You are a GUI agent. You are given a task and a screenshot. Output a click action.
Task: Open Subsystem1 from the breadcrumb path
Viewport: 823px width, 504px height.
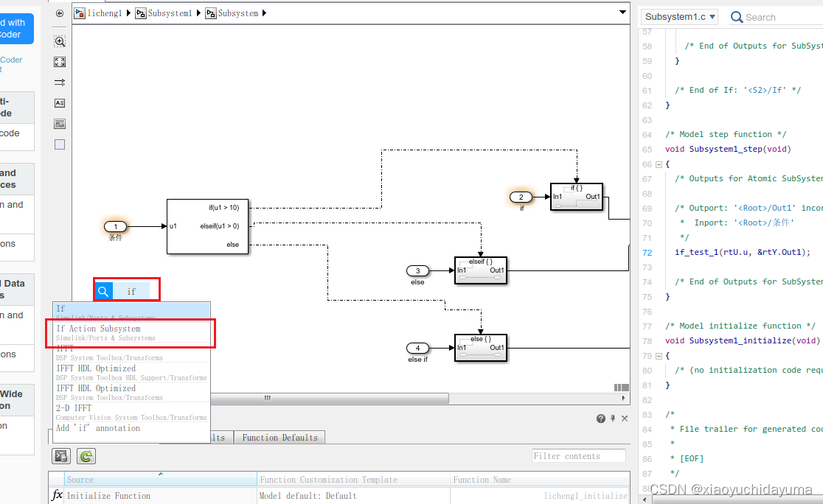171,13
